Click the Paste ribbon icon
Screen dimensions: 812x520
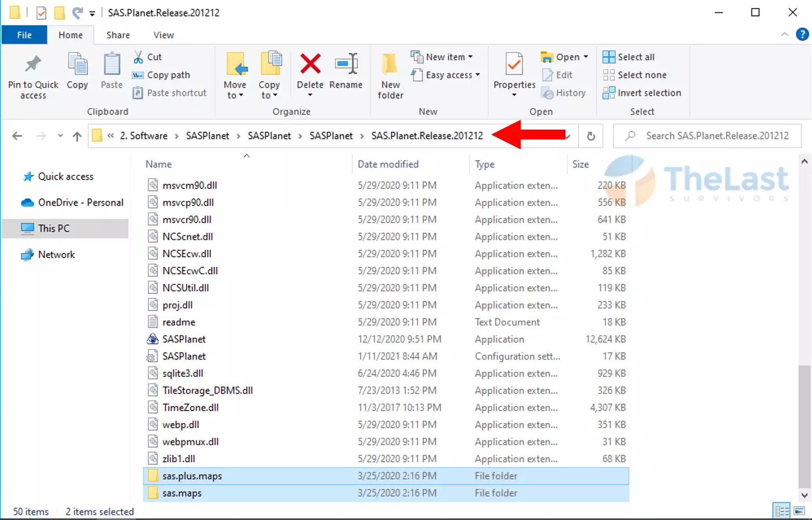[111, 65]
